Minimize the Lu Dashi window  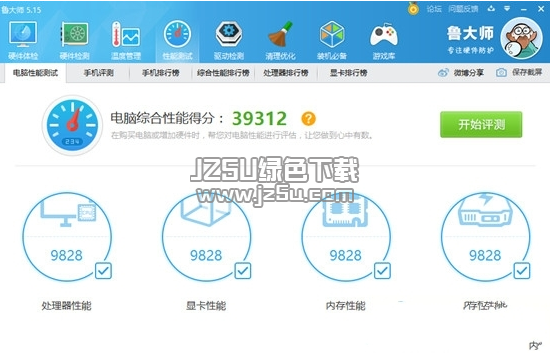(524, 9)
